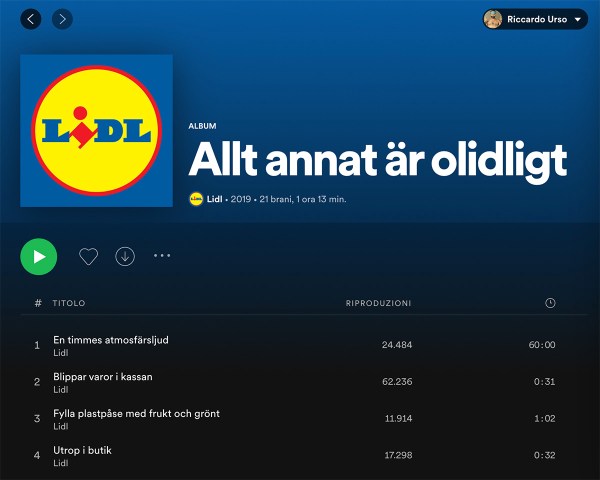The width and height of the screenshot is (600, 480).
Task: Click the Lidl album cover art
Action: pos(96,131)
